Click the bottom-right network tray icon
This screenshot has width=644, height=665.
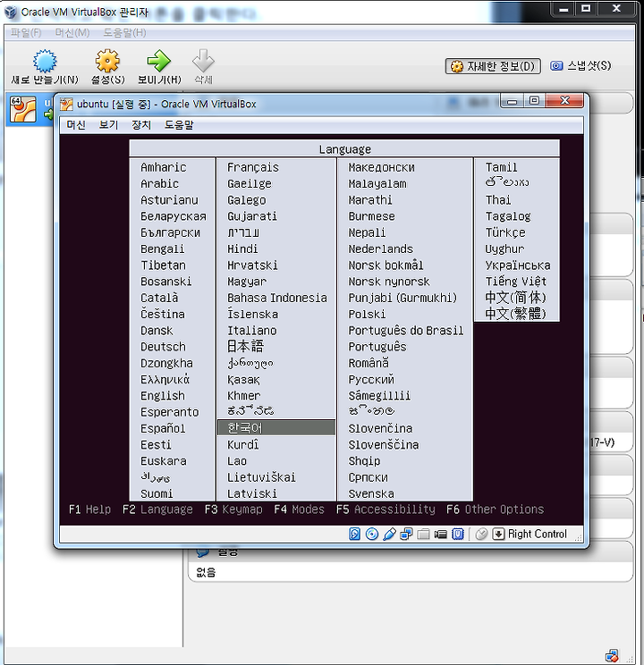612,655
